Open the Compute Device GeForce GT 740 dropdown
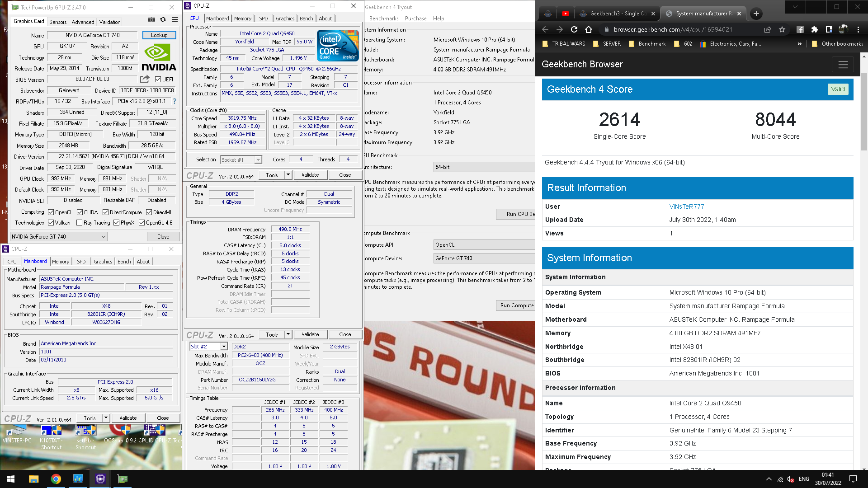868x488 pixels. point(484,258)
